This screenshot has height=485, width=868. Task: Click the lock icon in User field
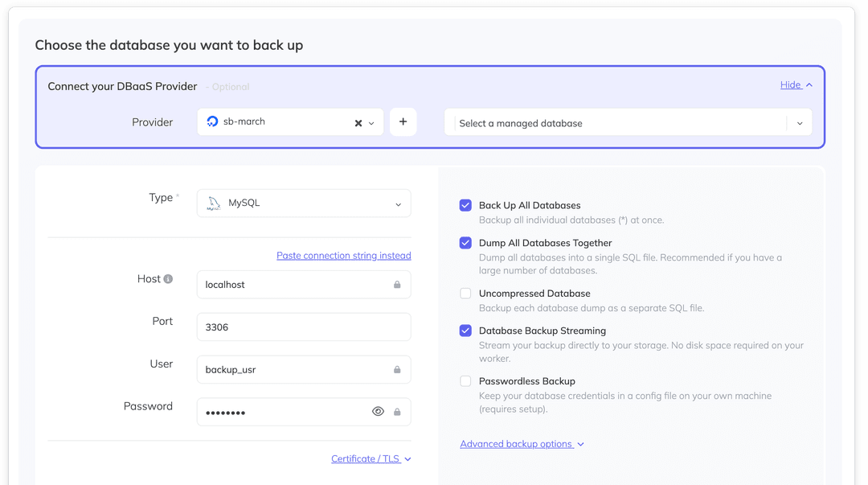[x=397, y=370]
